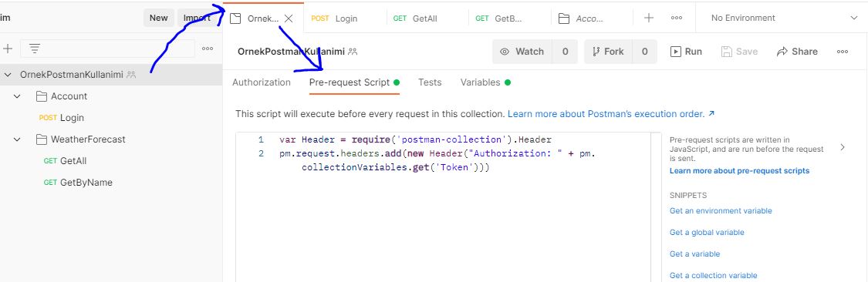Screen dimensions: 868x282
Task: Collapse the OrnekPostmanKullanimi collection chevron
Action: click(x=7, y=75)
